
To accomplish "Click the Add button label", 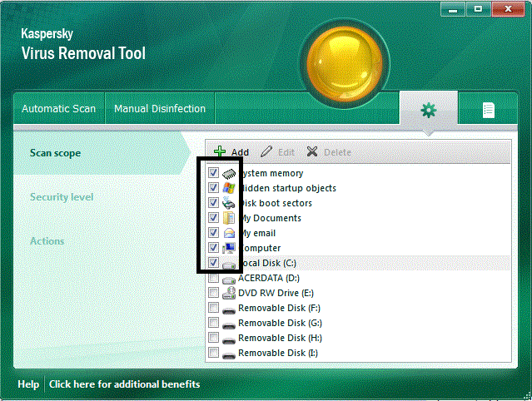I will pyautogui.click(x=240, y=152).
